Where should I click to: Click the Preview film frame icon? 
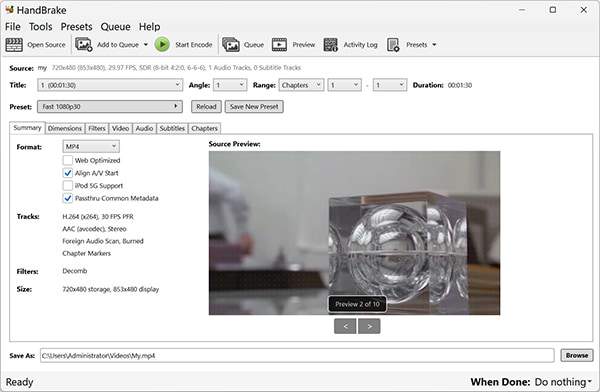tap(279, 45)
